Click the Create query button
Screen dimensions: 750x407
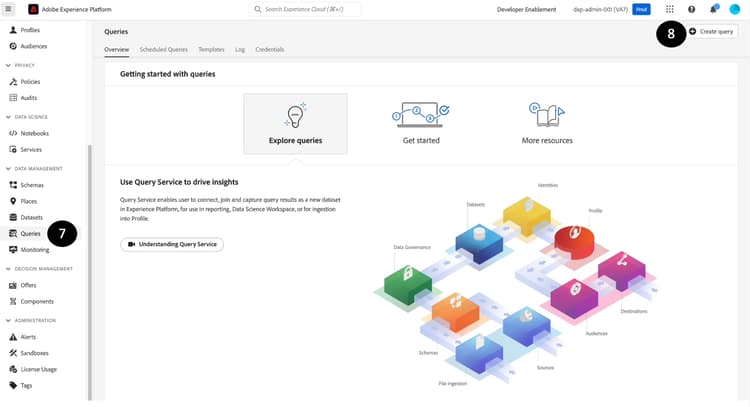(712, 32)
